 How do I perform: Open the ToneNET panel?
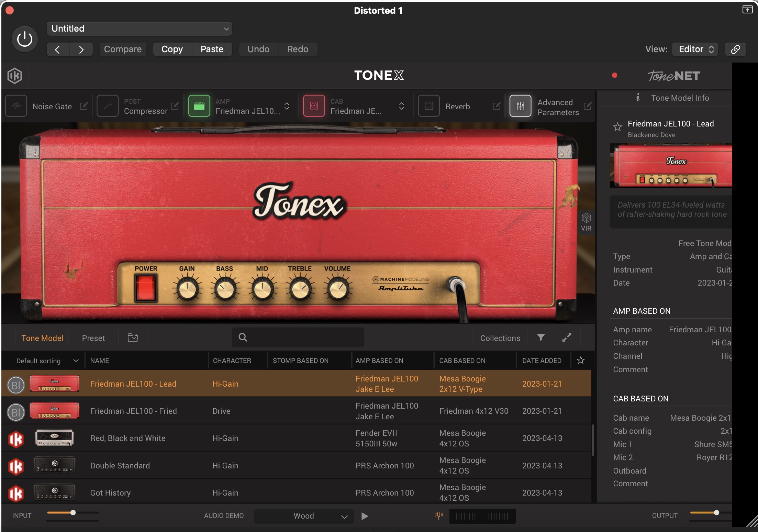[673, 76]
